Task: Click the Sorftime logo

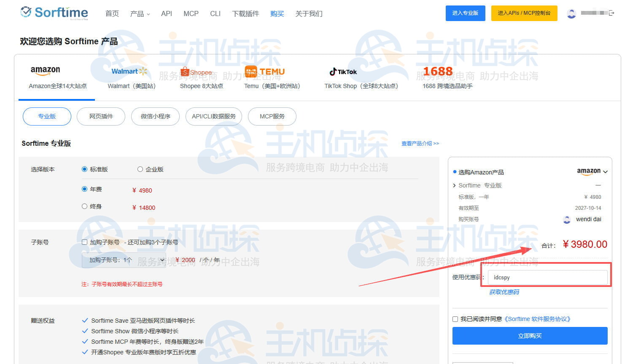Action: coord(54,13)
